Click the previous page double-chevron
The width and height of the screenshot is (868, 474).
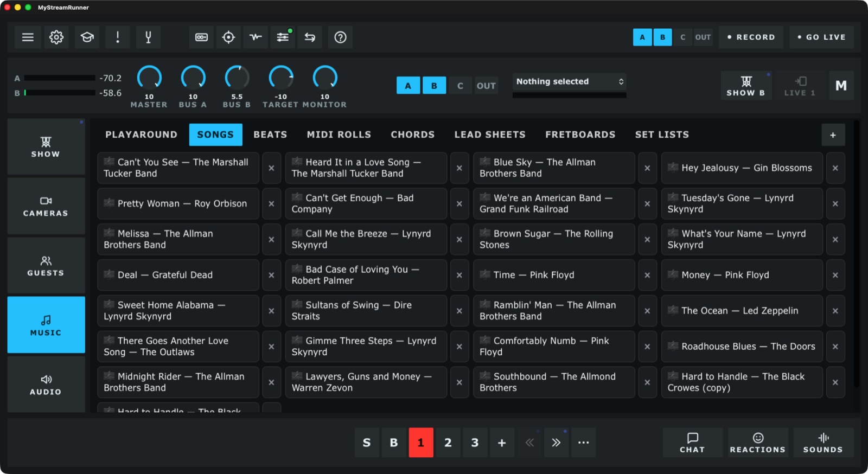click(x=529, y=443)
